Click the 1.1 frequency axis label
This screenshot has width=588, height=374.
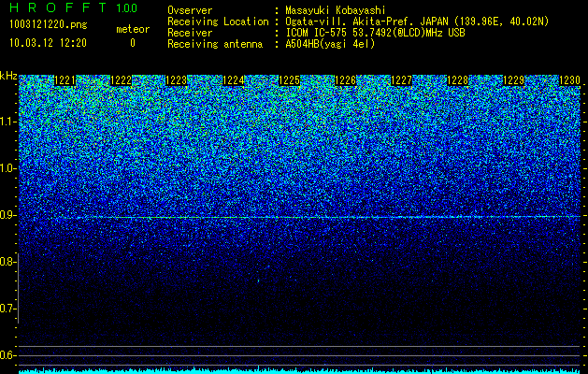click(7, 122)
